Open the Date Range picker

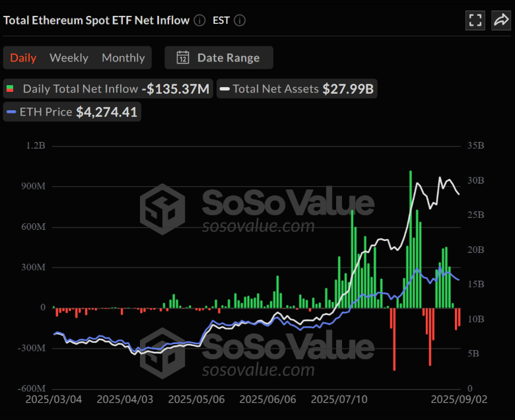click(x=219, y=57)
